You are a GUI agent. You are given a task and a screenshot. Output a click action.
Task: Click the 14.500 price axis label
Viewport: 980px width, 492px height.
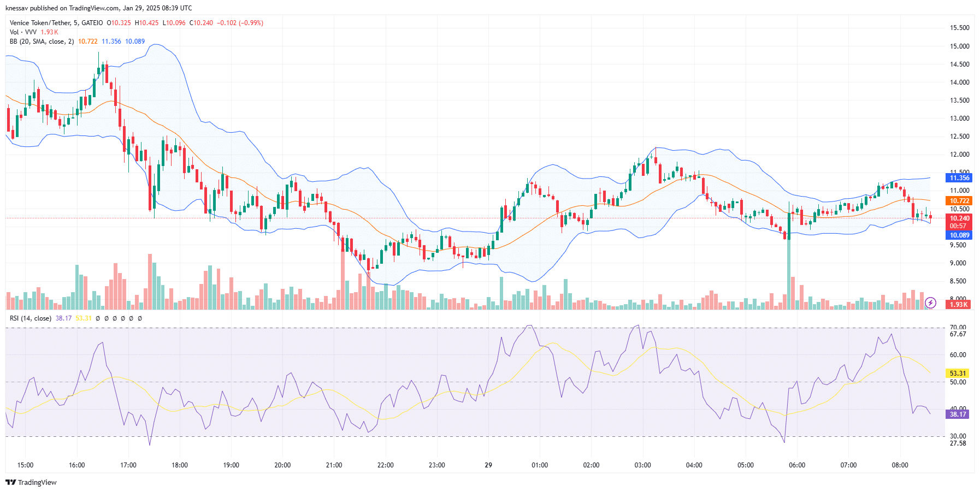959,64
